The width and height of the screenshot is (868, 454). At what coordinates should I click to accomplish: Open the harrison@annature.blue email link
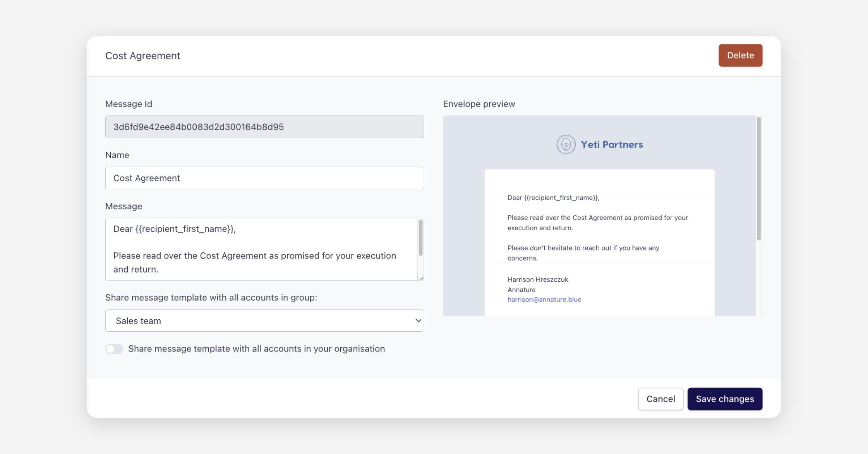[544, 299]
